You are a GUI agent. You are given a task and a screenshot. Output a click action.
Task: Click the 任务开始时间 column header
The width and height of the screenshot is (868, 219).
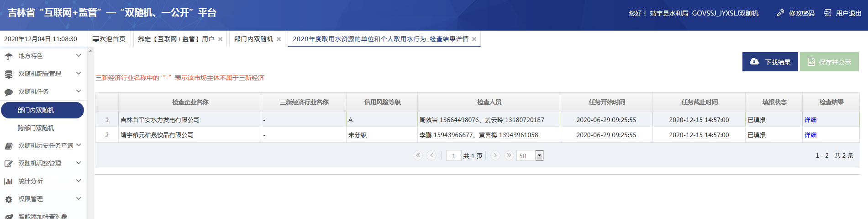(606, 102)
